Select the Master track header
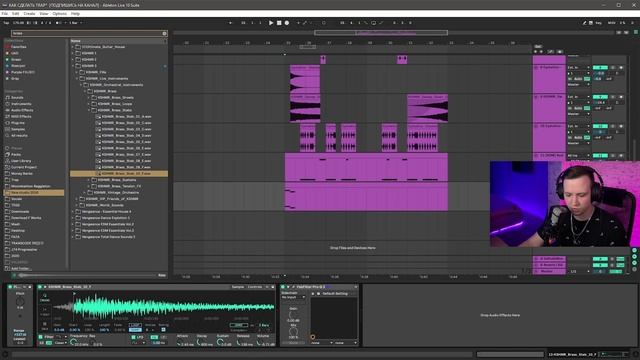Screen dimensions: 640x360 tap(549, 271)
